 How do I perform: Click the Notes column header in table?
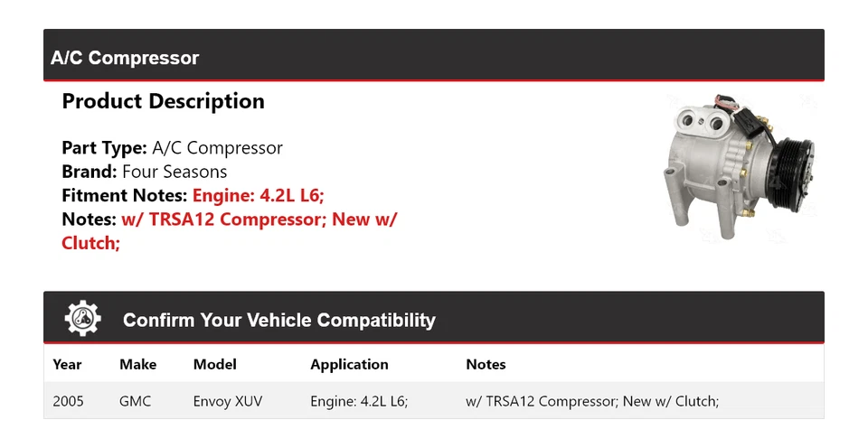[486, 365]
